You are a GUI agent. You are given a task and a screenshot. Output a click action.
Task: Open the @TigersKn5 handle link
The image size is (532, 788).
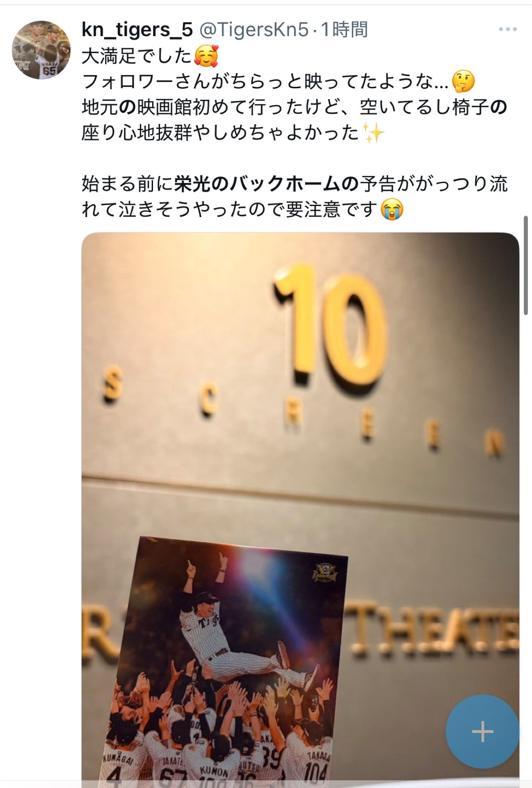253,29
